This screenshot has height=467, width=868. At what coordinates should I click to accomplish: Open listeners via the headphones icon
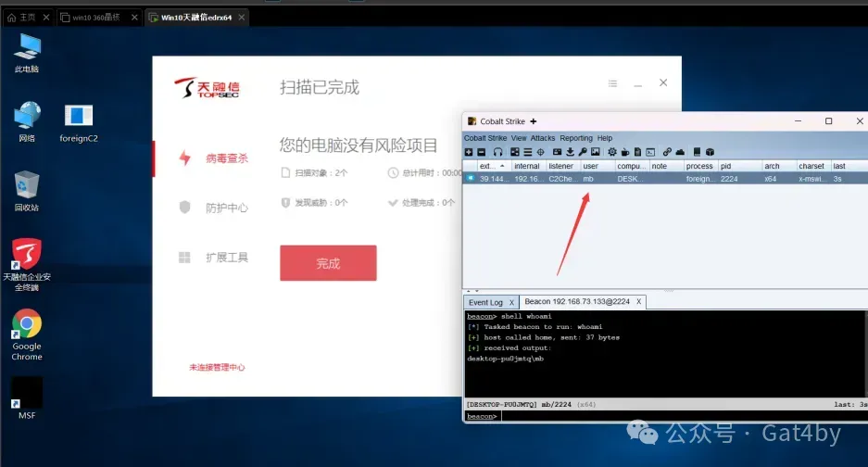tap(497, 152)
